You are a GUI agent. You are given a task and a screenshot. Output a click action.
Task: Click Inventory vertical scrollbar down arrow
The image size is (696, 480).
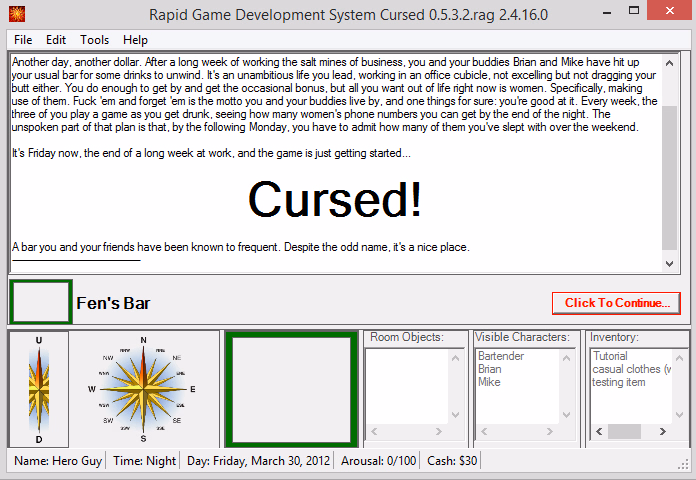tap(679, 415)
